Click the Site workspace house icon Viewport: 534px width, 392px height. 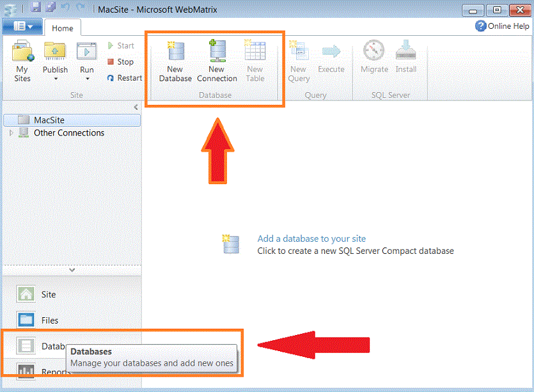click(x=26, y=295)
